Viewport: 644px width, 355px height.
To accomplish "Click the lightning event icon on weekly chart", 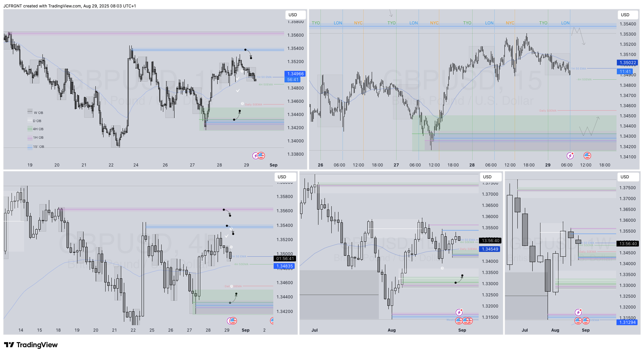I will (x=578, y=312).
